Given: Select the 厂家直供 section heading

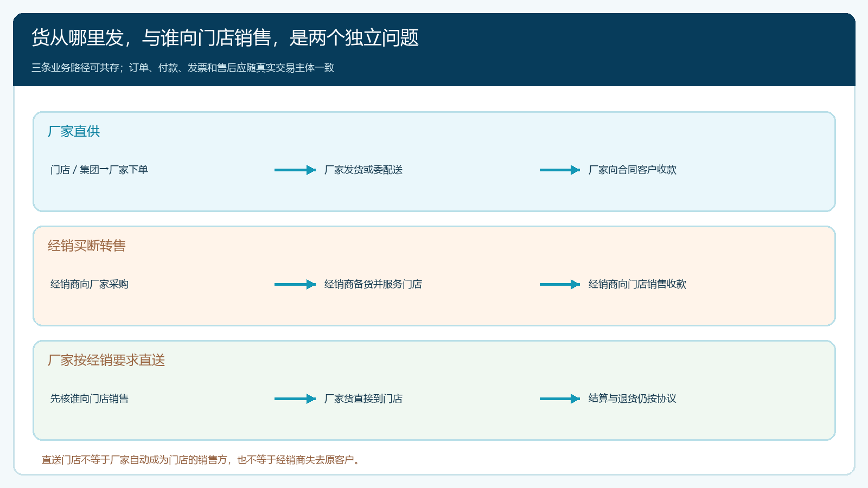Looking at the screenshot, I should 74,131.
